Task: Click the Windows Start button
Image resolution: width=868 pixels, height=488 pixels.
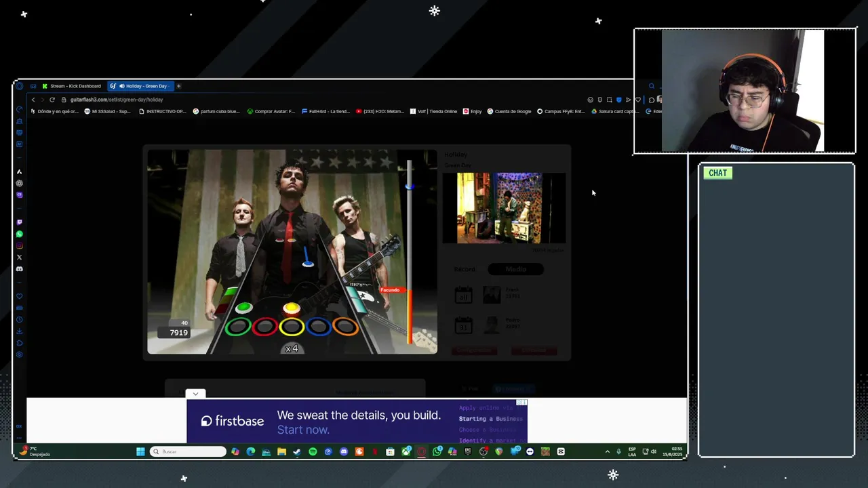Action: [140, 451]
